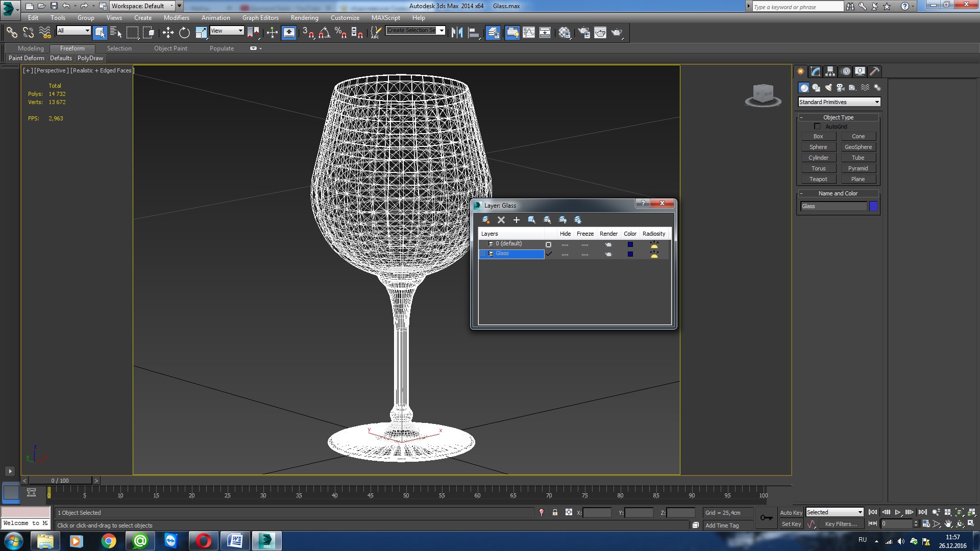Open the Material Editor
The image size is (980, 551).
click(564, 33)
